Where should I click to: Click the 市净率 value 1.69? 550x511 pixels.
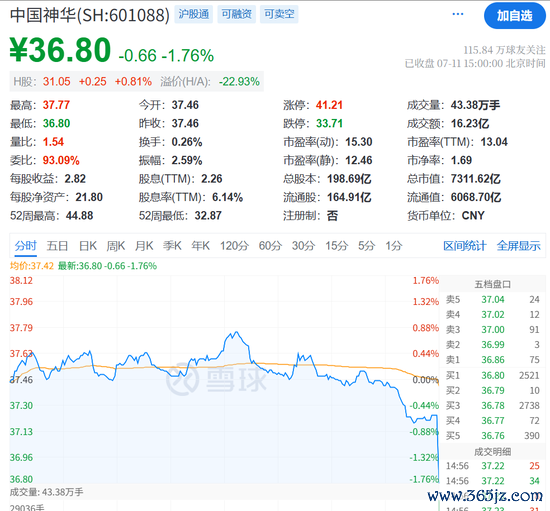[461, 160]
